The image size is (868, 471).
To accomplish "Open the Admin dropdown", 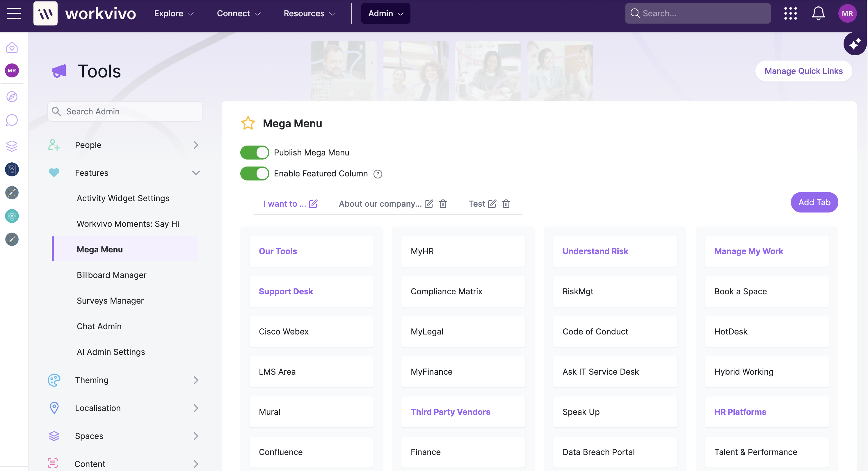I will pos(385,13).
